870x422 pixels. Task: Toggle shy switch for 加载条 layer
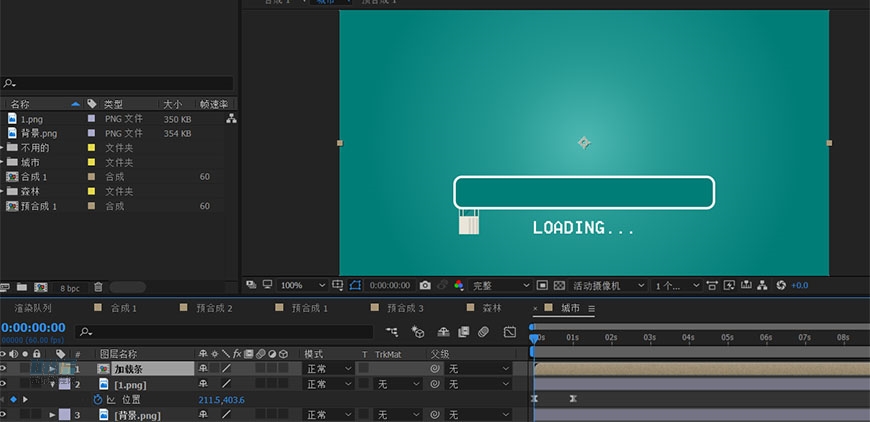coord(203,368)
